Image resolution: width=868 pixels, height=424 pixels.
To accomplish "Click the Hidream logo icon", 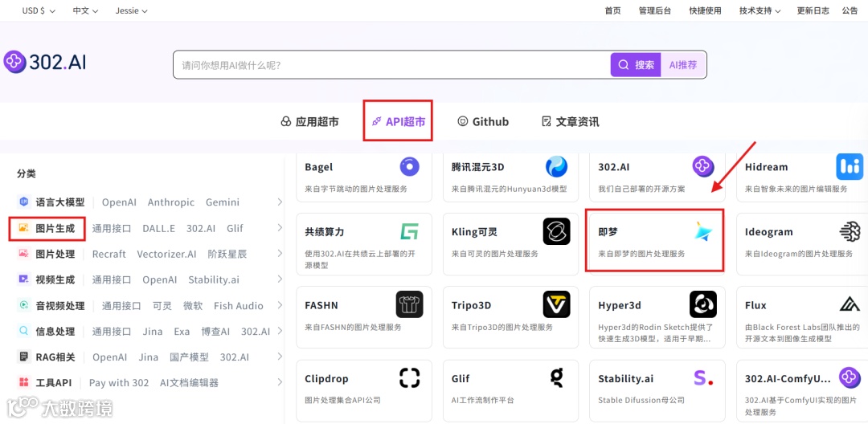I will [x=850, y=166].
